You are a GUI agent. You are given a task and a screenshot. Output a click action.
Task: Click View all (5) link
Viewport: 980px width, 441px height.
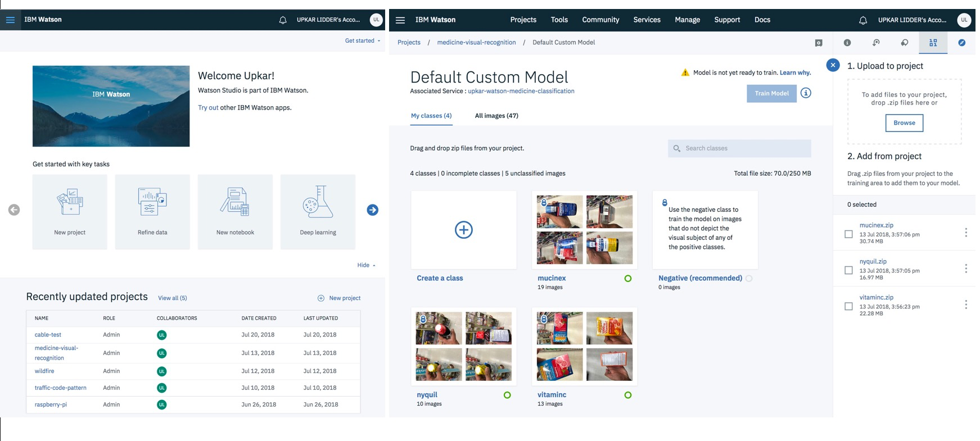point(173,298)
